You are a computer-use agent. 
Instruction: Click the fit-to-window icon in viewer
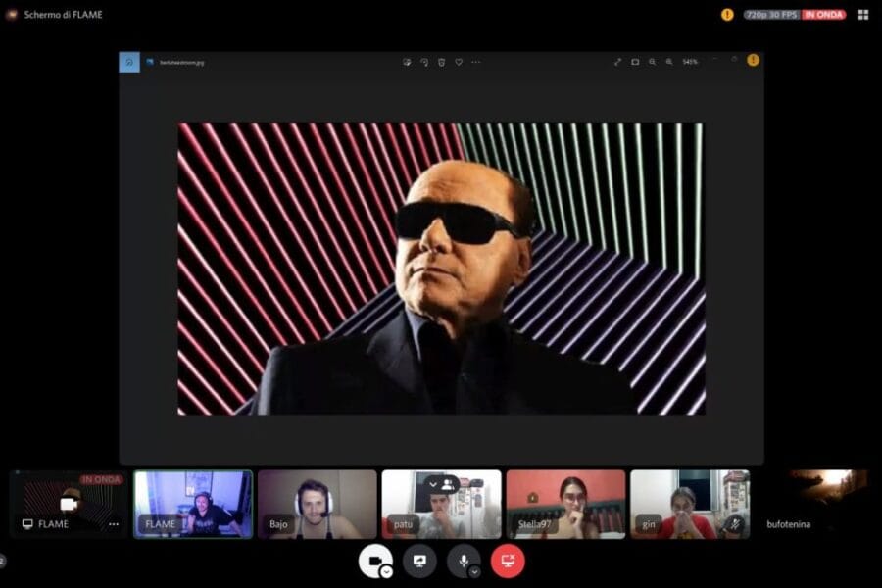coord(635,62)
